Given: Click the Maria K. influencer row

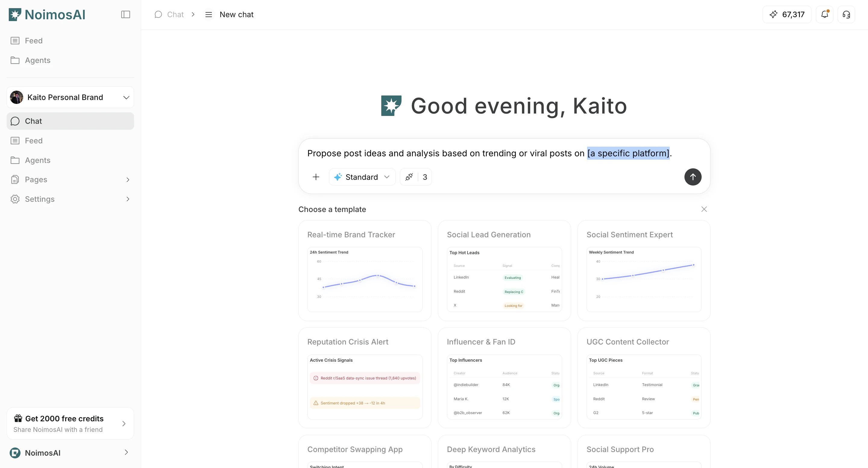Looking at the screenshot, I should click(x=504, y=399).
